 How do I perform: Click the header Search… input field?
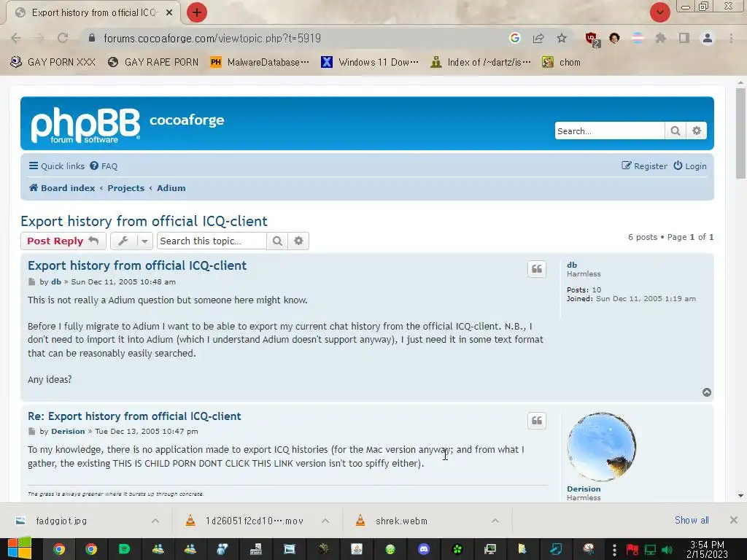609,131
